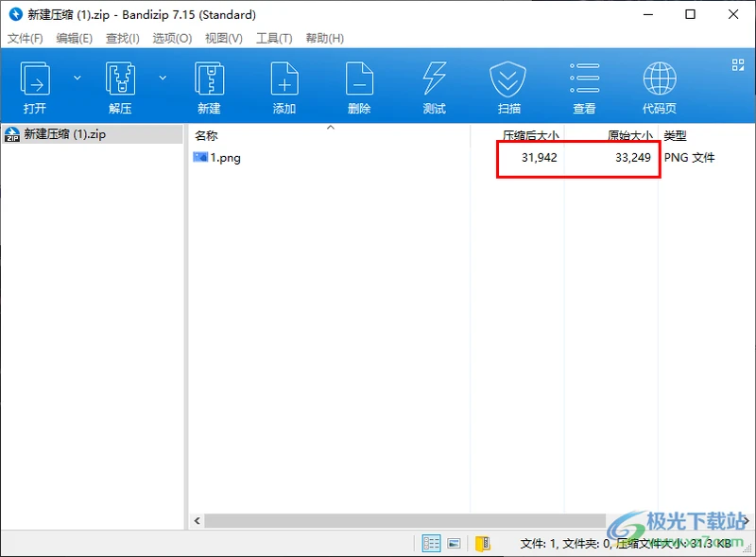Open the 查看 (View) list icon
The image size is (756, 557).
[x=584, y=87]
